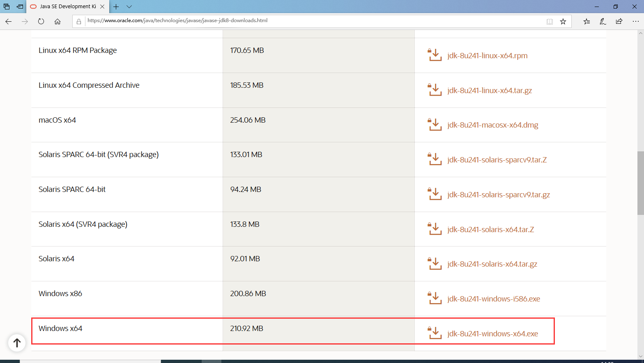This screenshot has height=363, width=644.
Task: Select the Windows x64 row label
Action: pos(60,329)
